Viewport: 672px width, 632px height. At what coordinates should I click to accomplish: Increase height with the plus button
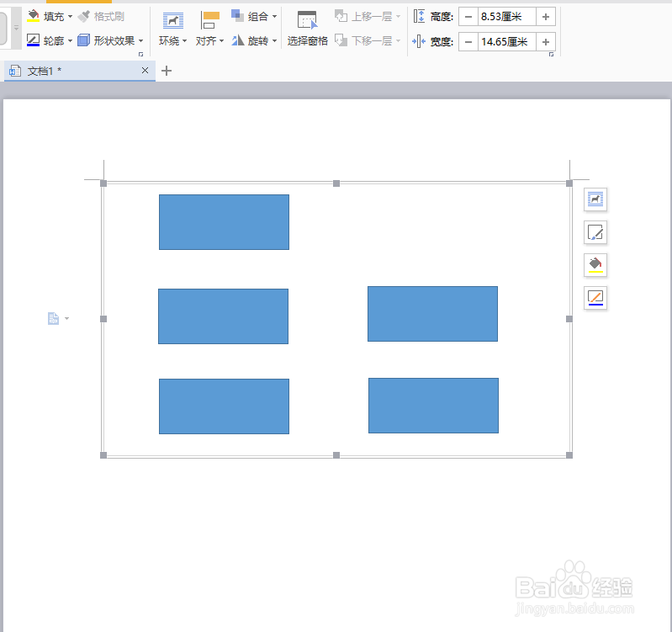coord(546,17)
